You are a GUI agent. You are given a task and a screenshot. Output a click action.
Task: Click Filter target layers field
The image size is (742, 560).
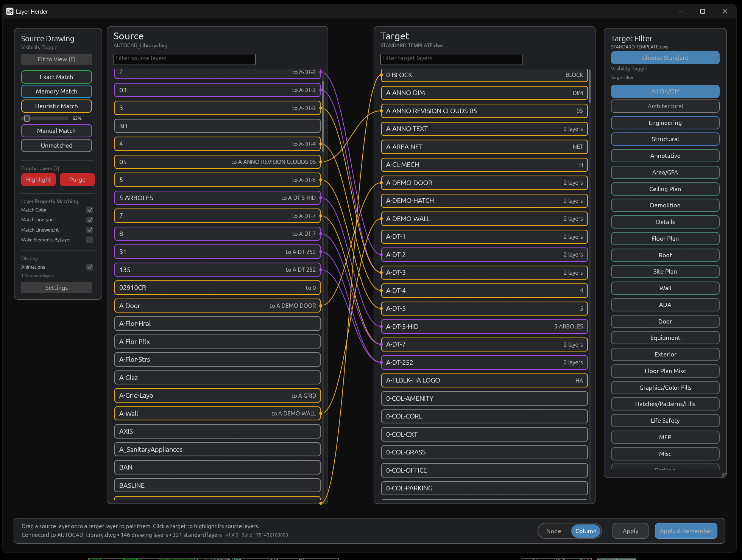[451, 59]
